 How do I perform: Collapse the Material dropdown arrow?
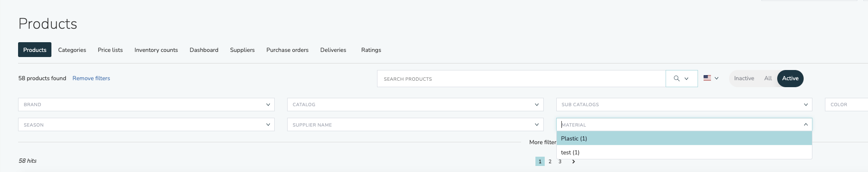pyautogui.click(x=805, y=125)
